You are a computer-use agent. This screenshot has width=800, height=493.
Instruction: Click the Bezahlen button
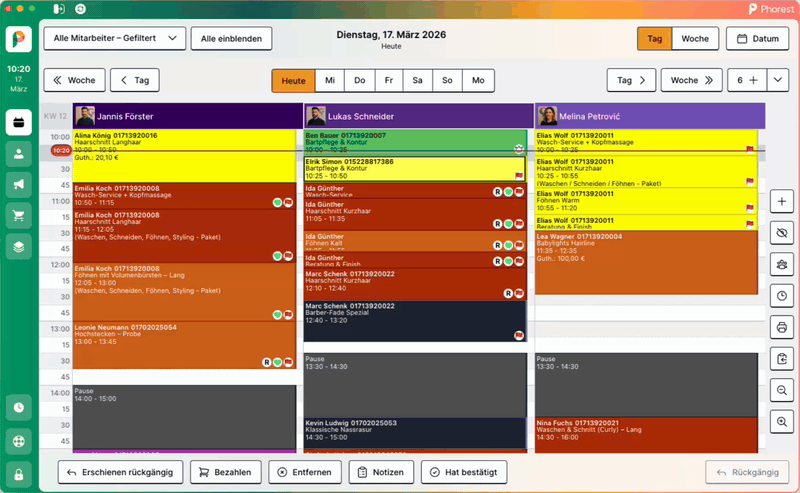(225, 472)
